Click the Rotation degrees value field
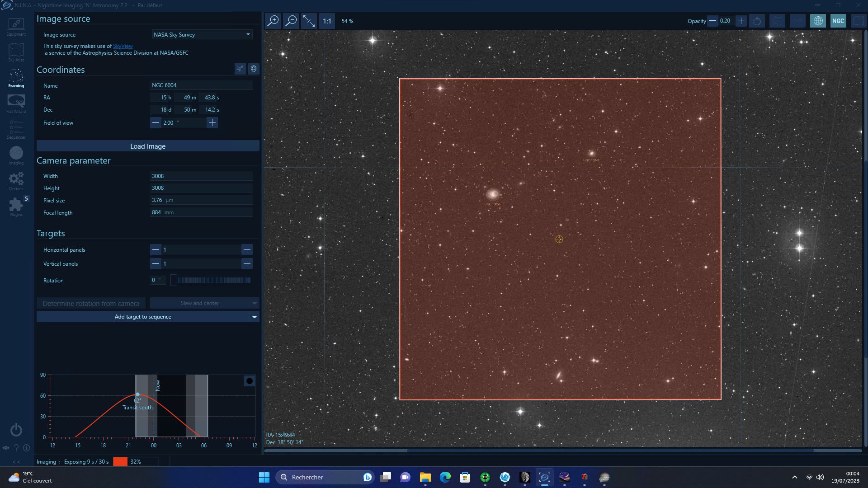 pos(158,280)
